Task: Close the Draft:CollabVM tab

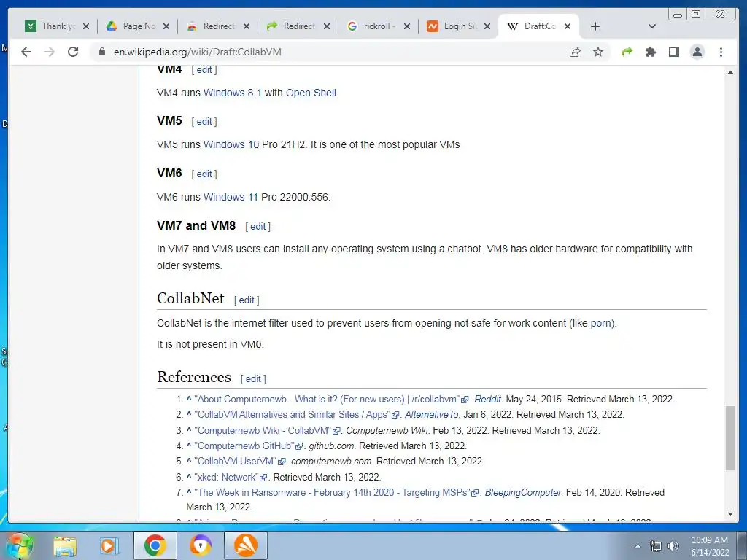Action: [x=568, y=27]
